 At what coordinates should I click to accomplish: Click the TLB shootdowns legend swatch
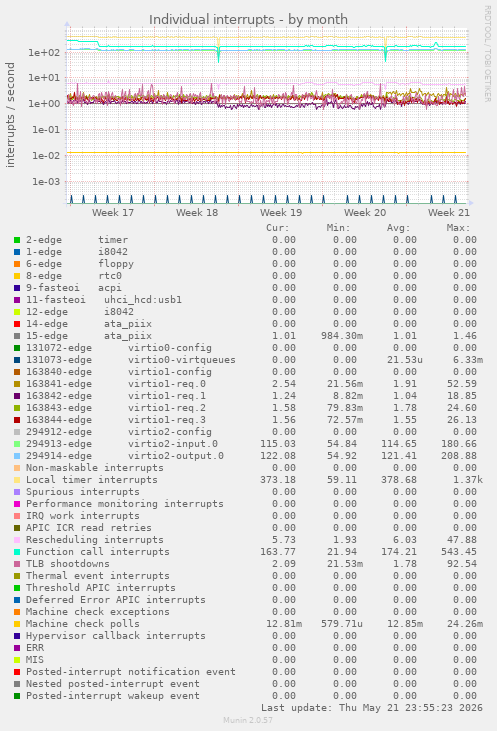(17, 564)
